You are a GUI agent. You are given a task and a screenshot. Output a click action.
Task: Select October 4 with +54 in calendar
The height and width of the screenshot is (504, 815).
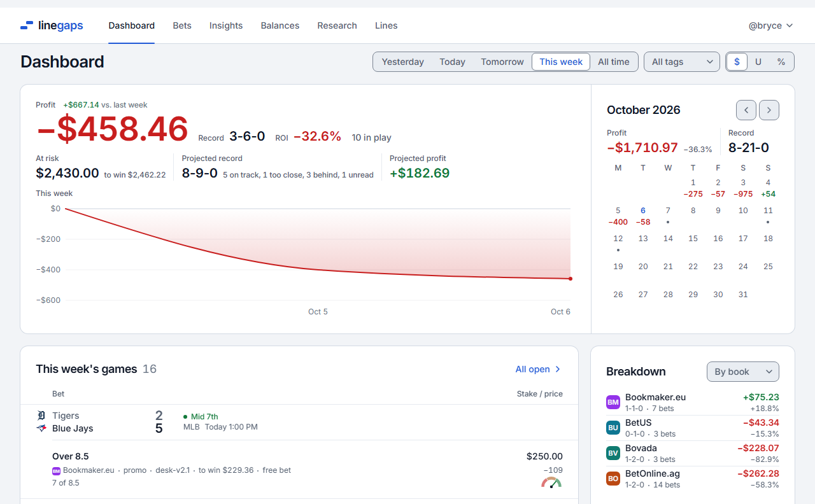[768, 188]
